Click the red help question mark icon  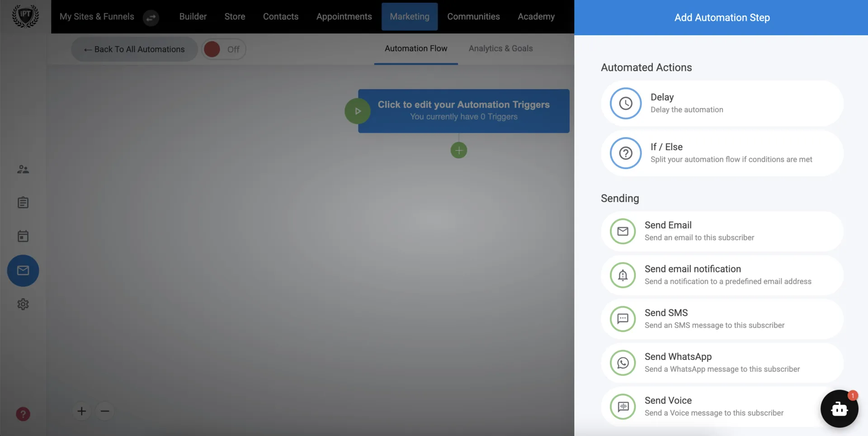[x=23, y=414]
